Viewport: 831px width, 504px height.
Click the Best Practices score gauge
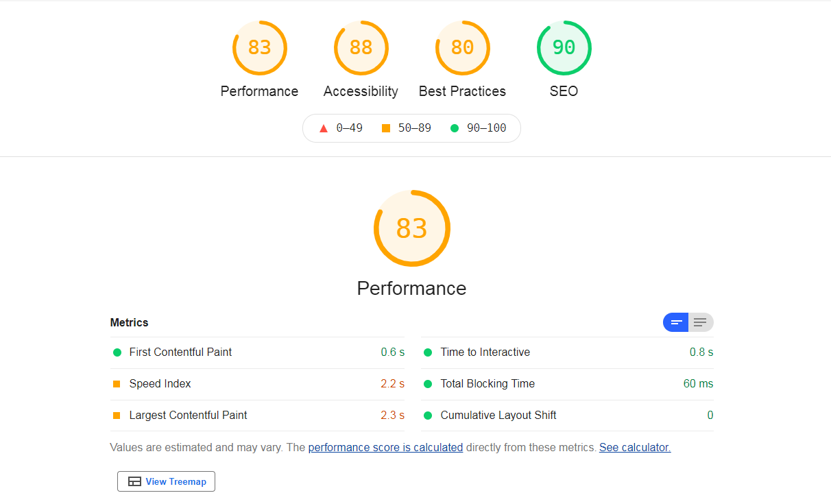pyautogui.click(x=462, y=48)
